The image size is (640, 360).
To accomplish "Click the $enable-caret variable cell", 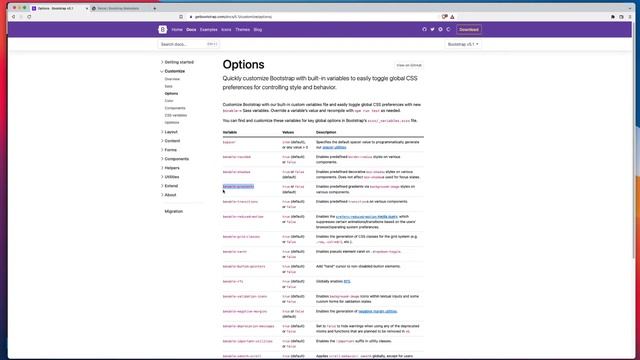I will [x=235, y=252].
